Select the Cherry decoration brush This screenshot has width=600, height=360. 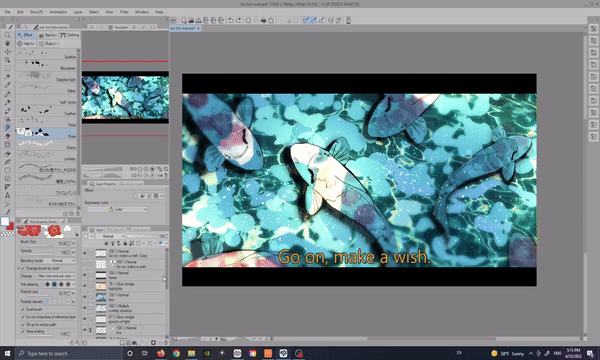pos(46,145)
